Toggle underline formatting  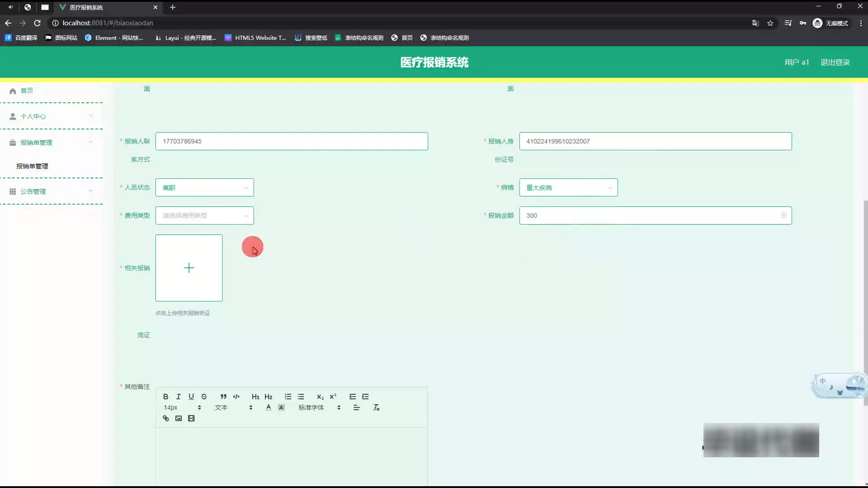(x=191, y=397)
